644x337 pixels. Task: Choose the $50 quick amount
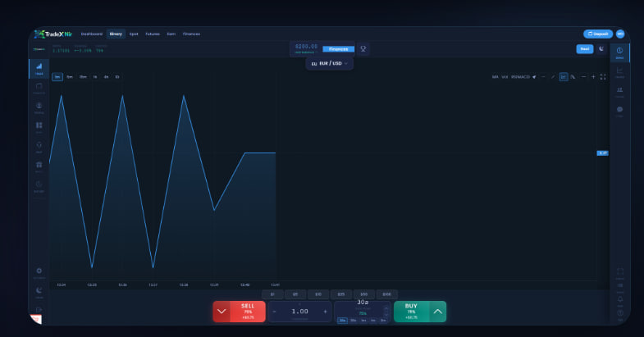(x=364, y=294)
